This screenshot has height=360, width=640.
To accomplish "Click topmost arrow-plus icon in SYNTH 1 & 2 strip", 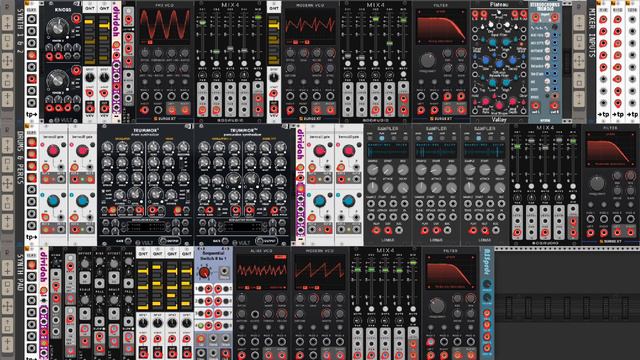I will 7,23.
